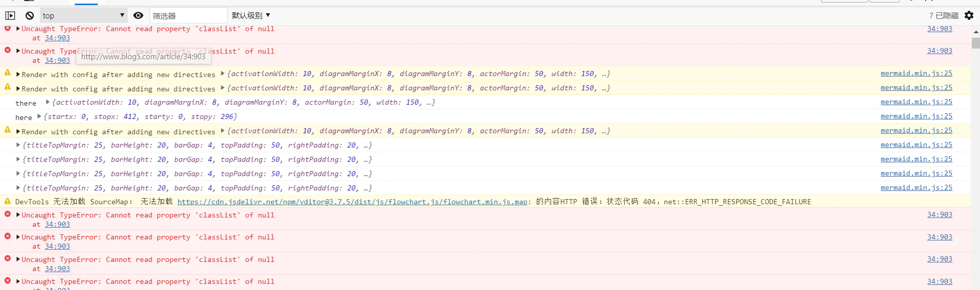Image resolution: width=980 pixels, height=290 pixels.
Task: Clear the console with the ban icon
Action: (x=30, y=16)
